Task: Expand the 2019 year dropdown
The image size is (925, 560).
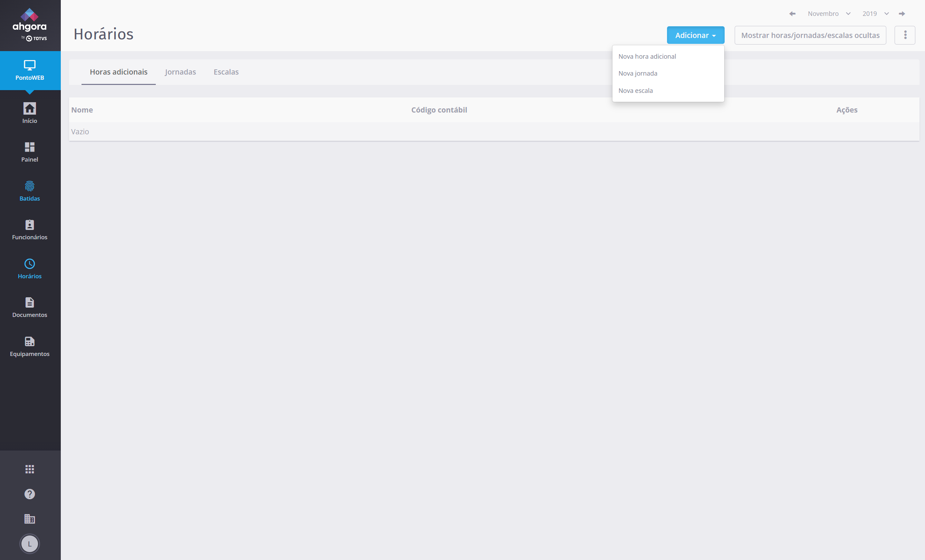Action: click(875, 14)
